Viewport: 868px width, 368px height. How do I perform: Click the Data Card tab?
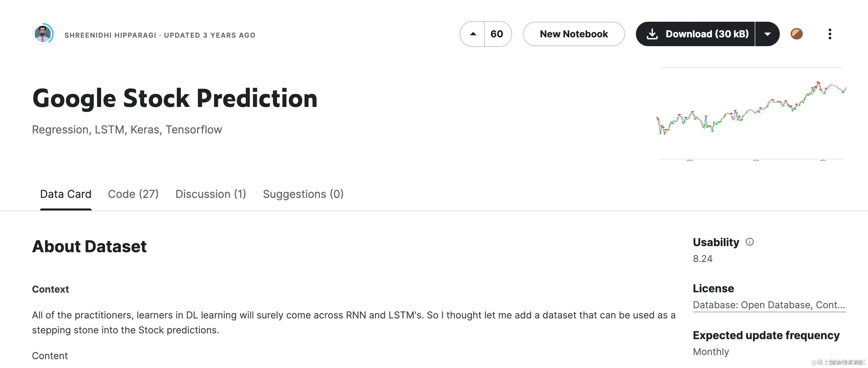(x=65, y=194)
